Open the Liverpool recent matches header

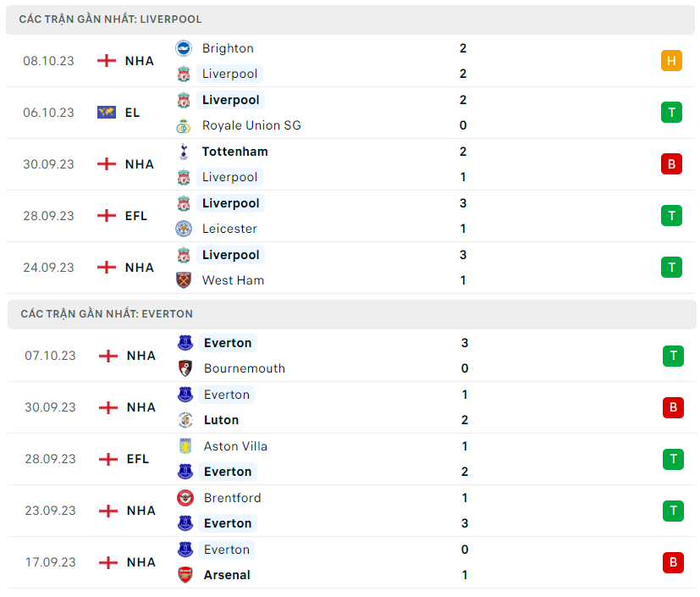click(110, 19)
